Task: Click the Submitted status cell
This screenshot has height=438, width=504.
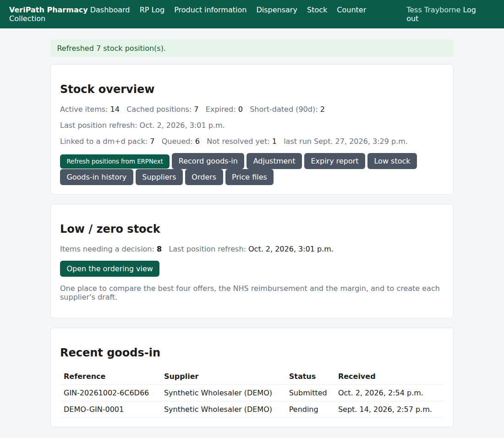Action: pyautogui.click(x=307, y=393)
